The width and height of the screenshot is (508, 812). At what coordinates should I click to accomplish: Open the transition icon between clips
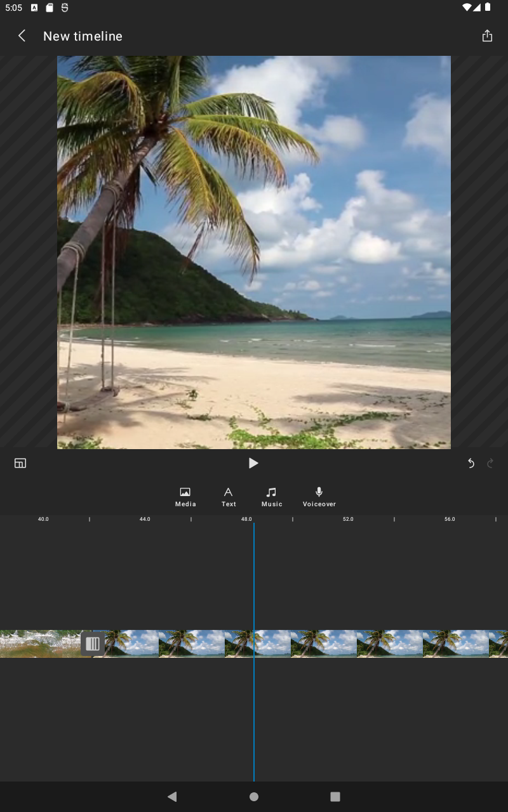click(x=93, y=644)
